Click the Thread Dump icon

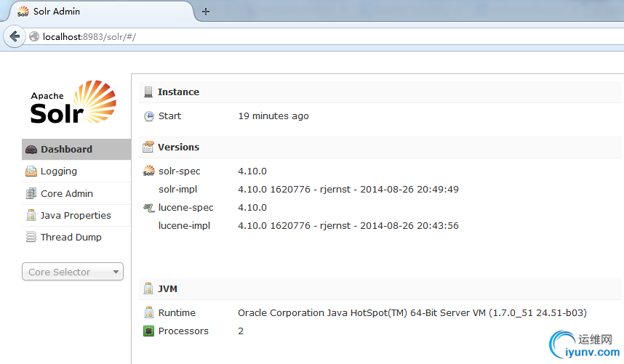[x=31, y=237]
